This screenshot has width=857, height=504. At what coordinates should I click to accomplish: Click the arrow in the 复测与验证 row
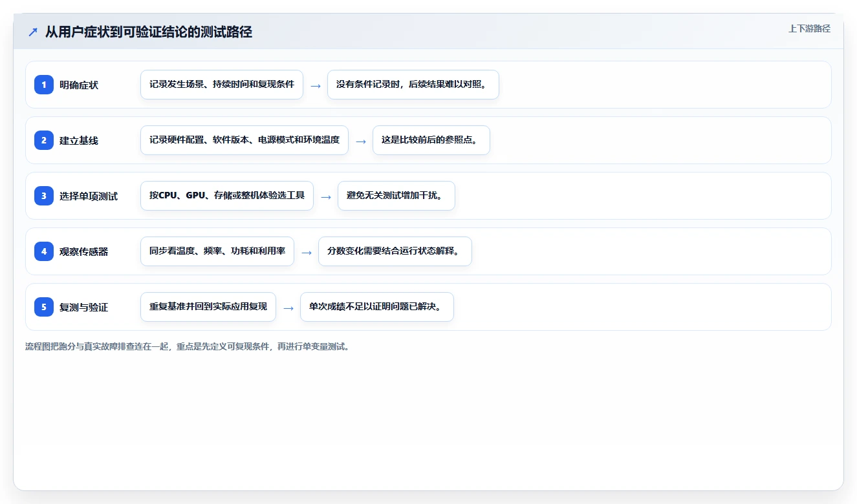click(x=288, y=308)
